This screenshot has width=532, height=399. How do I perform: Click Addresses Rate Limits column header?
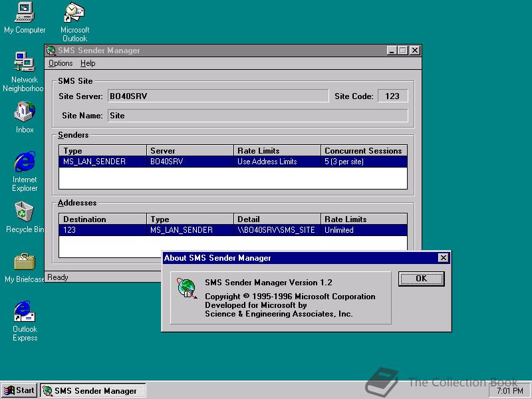click(x=364, y=219)
